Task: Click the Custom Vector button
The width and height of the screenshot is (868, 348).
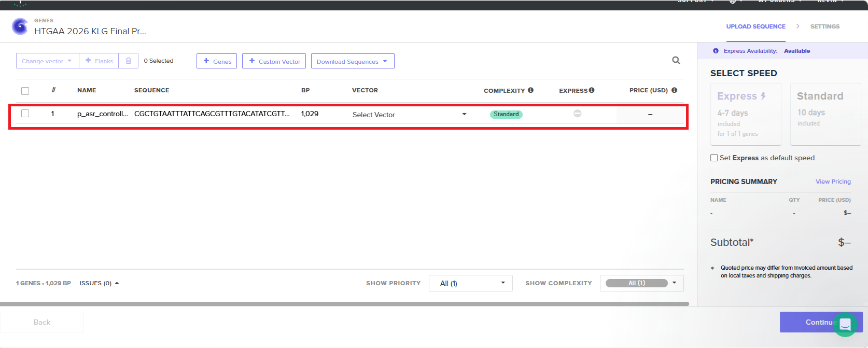Action: pyautogui.click(x=274, y=61)
